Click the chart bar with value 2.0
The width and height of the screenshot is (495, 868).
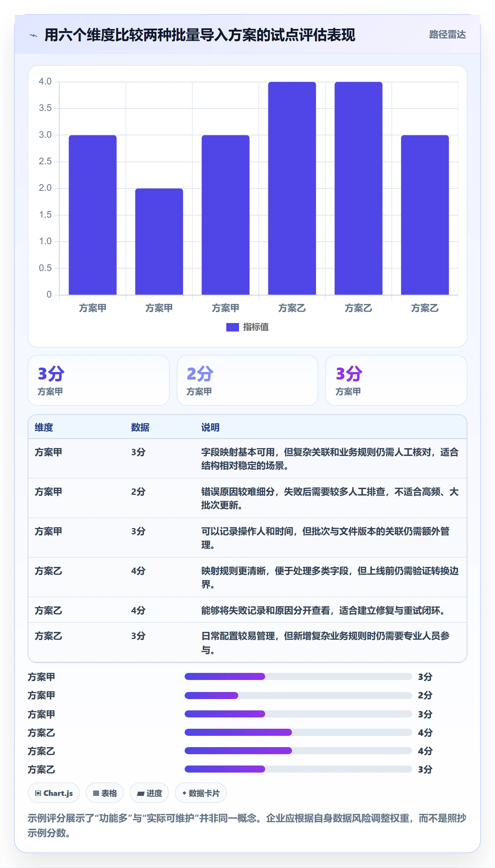[159, 241]
